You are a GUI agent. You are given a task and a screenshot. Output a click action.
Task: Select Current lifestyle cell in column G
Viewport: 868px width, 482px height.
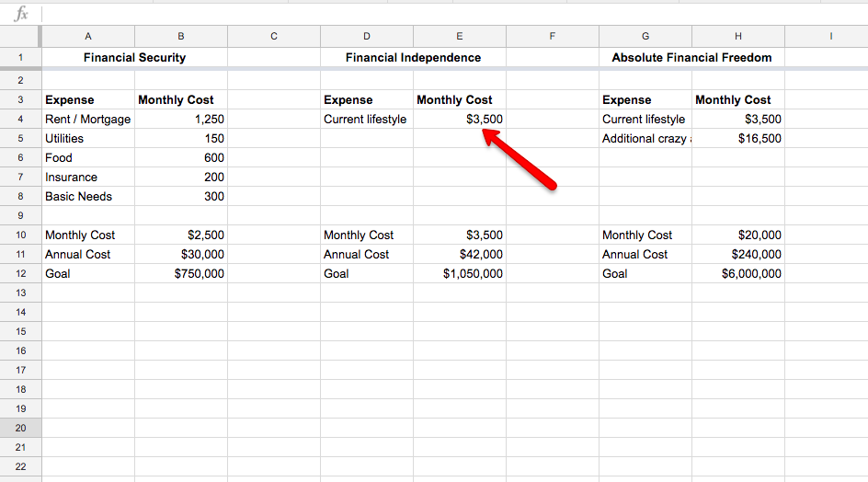click(645, 119)
